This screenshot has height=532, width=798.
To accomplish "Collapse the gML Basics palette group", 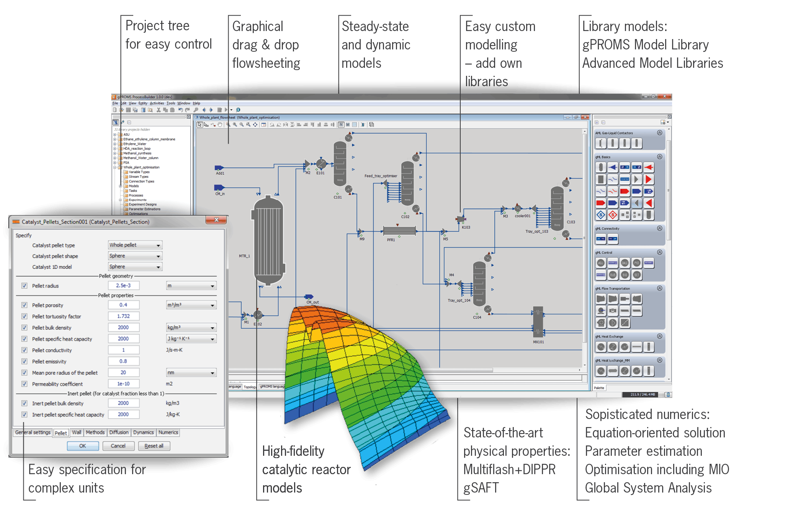I will point(659,157).
